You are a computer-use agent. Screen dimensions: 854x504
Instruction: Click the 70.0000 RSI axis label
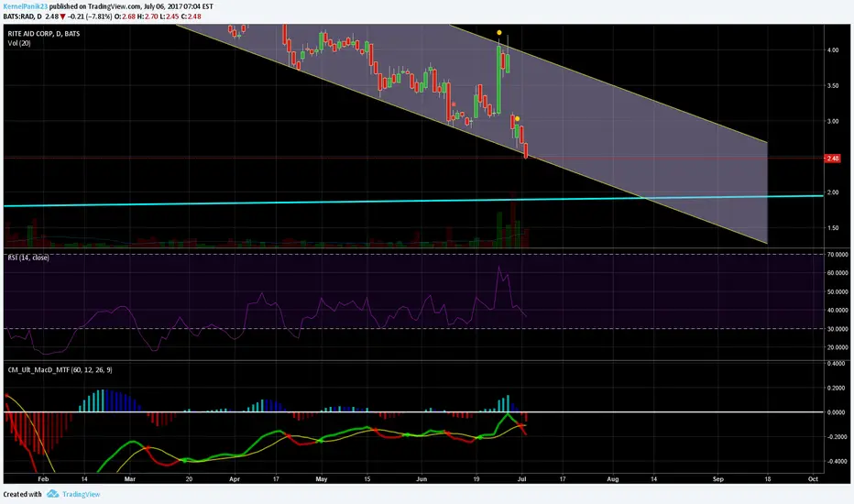click(x=837, y=255)
